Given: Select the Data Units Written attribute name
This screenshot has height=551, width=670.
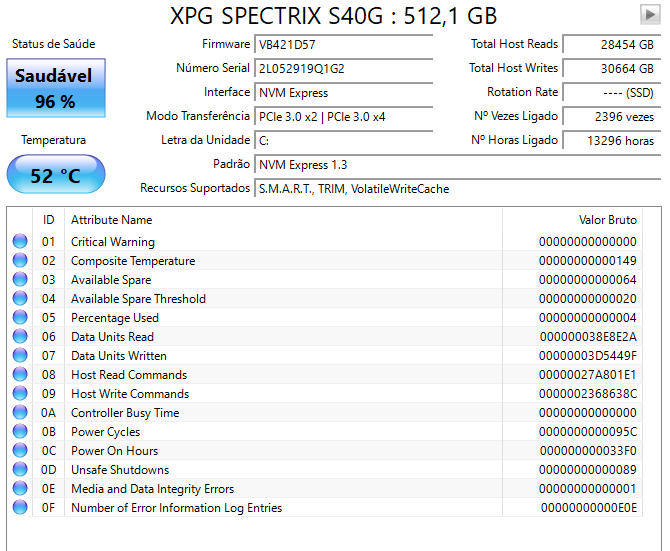Looking at the screenshot, I should coord(119,356).
